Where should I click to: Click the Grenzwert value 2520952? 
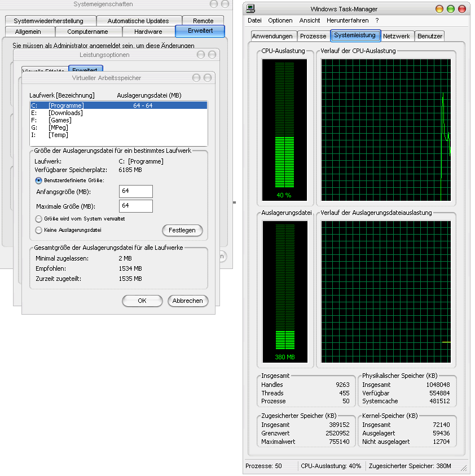tap(337, 433)
